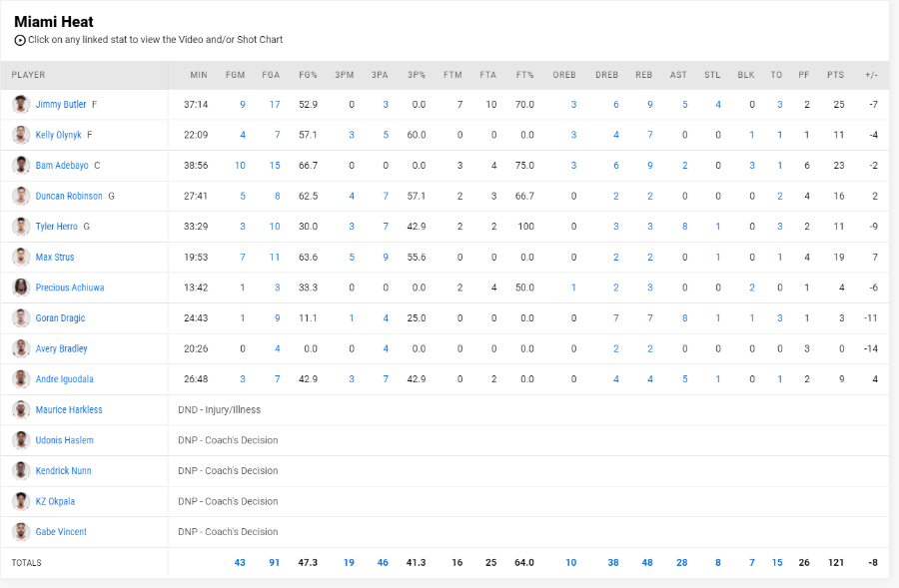Click Jimmy Butler's player headshot

tap(21, 104)
